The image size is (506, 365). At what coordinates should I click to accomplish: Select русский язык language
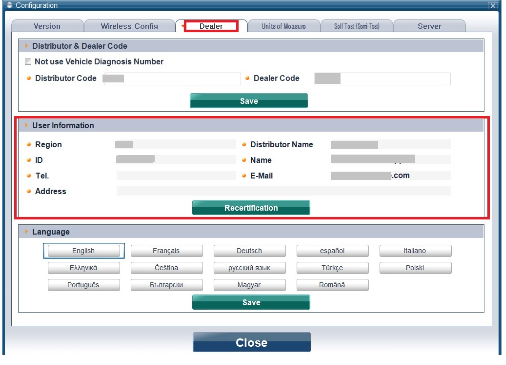(x=249, y=268)
